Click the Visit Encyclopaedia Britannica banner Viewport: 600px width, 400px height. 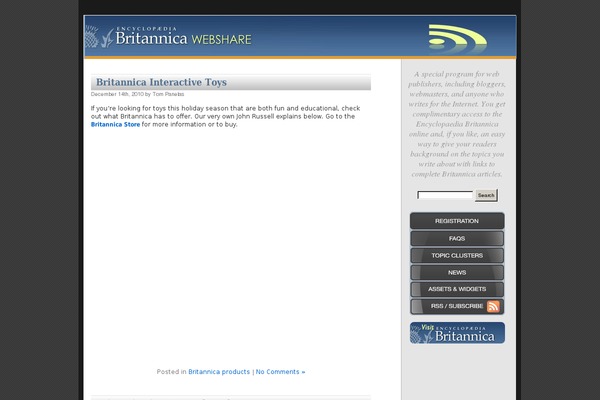[457, 333]
